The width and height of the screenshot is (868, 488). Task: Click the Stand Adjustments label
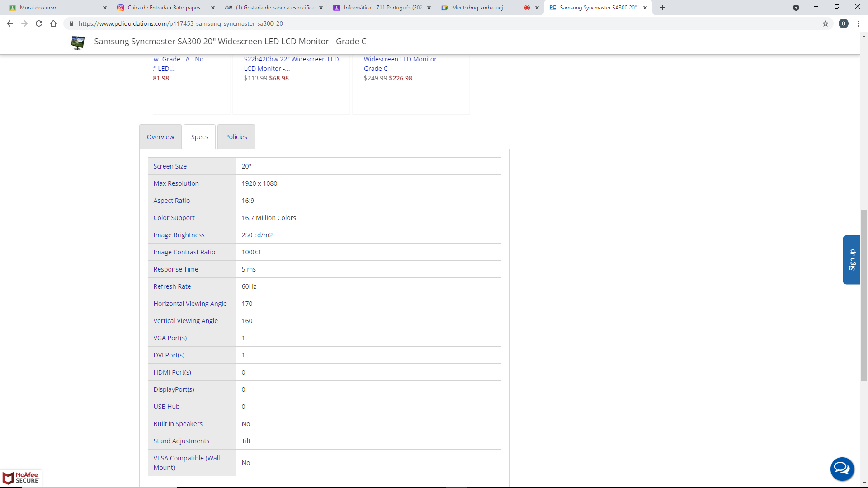181,441
